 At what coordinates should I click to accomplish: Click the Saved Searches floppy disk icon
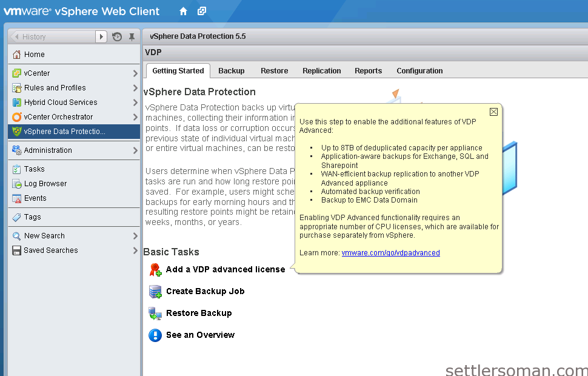[16, 250]
